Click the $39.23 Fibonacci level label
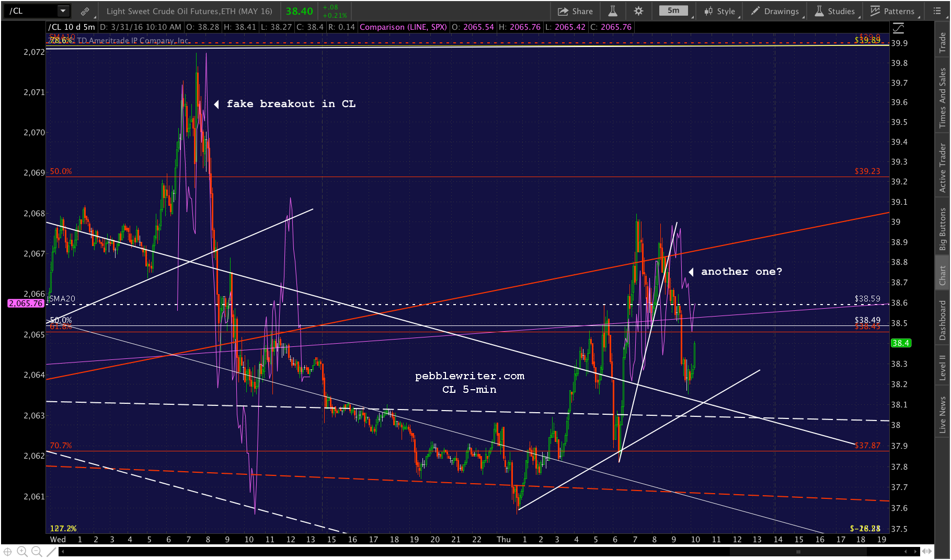 [867, 171]
